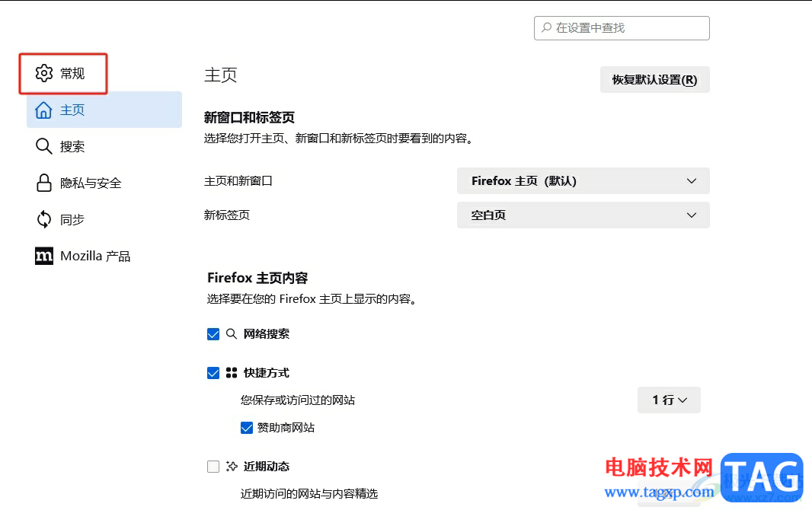Go to the 同步 settings section

click(x=72, y=219)
